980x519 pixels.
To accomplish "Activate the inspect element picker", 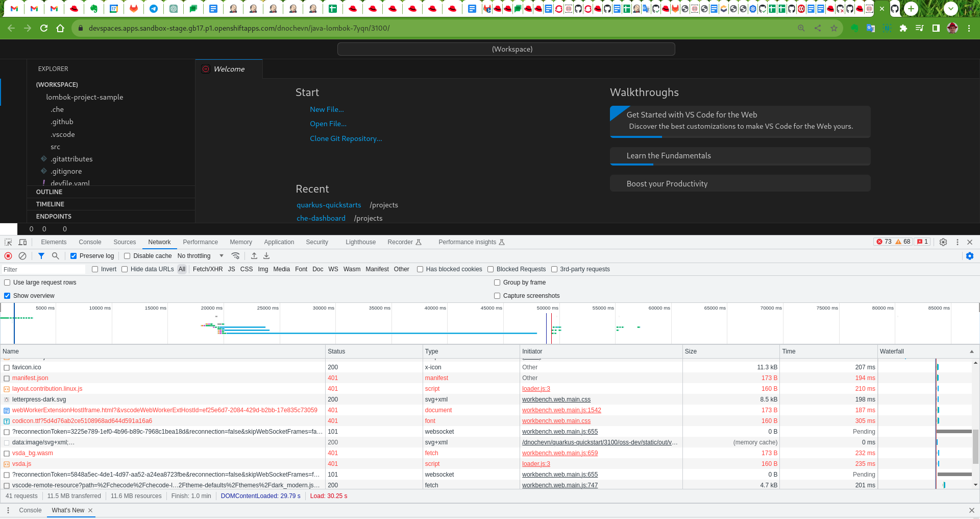I will point(8,242).
